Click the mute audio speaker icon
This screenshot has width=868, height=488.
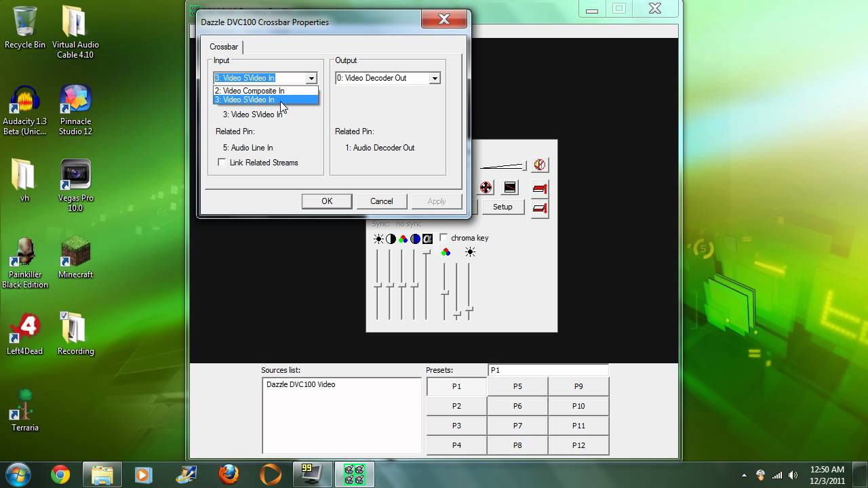pos(539,165)
